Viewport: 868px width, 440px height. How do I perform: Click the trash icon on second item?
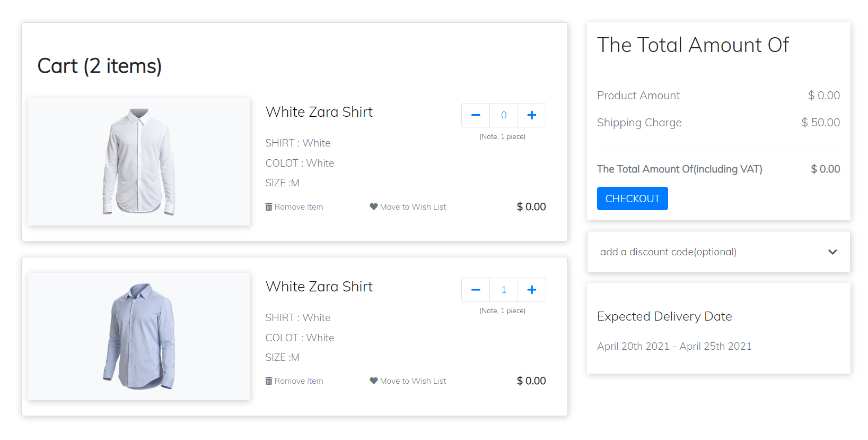(269, 381)
